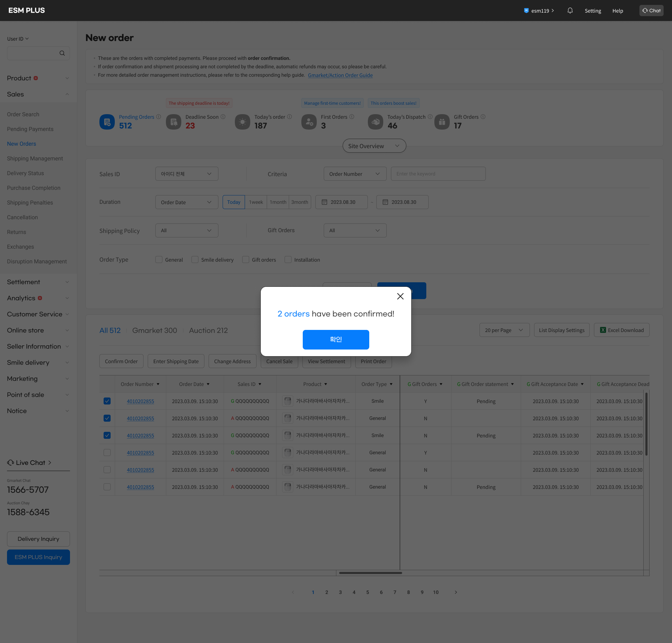
Task: Click the Deadline Soon icon
Action: (x=174, y=122)
